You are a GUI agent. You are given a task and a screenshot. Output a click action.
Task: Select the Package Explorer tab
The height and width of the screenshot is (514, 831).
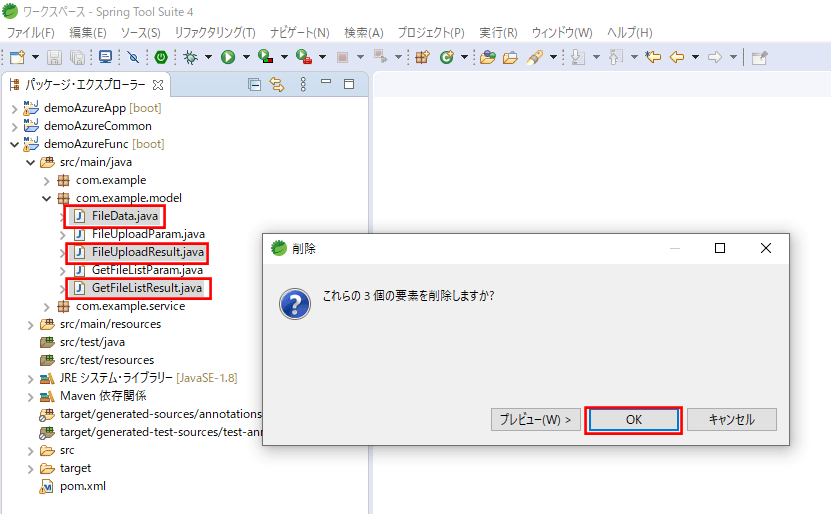(x=86, y=85)
